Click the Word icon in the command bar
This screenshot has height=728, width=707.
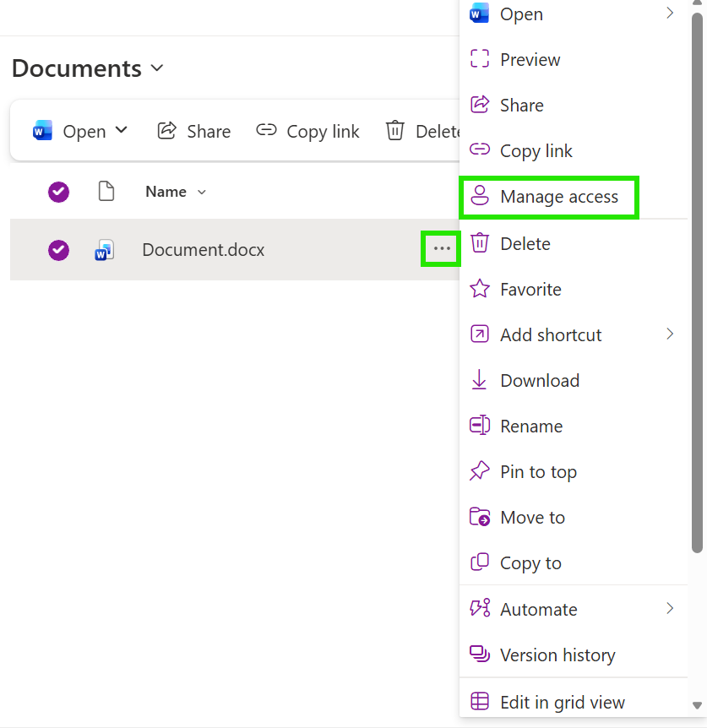coord(42,131)
